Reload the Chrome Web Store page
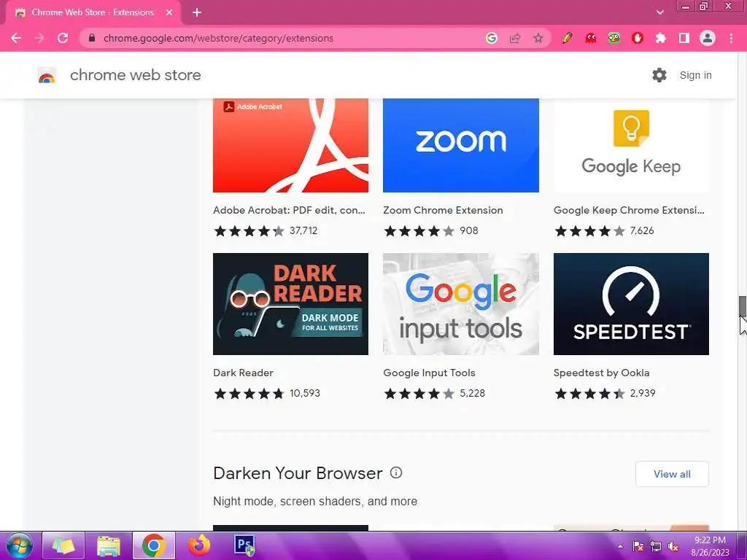Viewport: 747px width, 560px height. pos(63,38)
